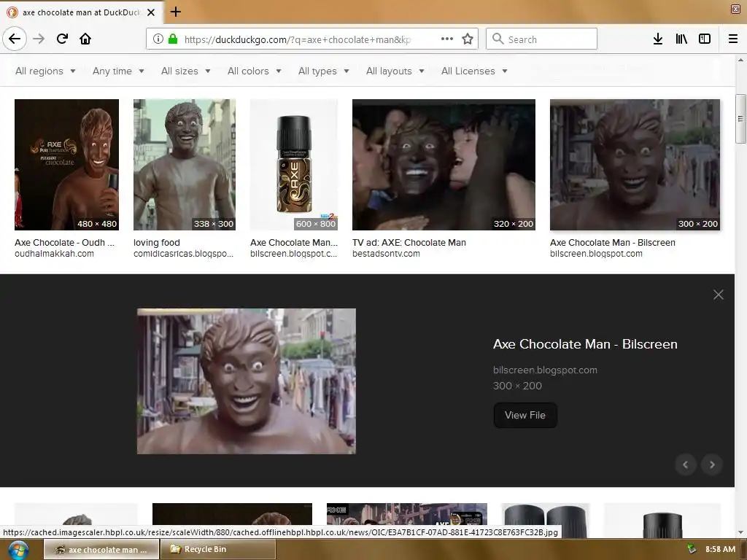Open the bestadsontv.com source link

pos(386,254)
